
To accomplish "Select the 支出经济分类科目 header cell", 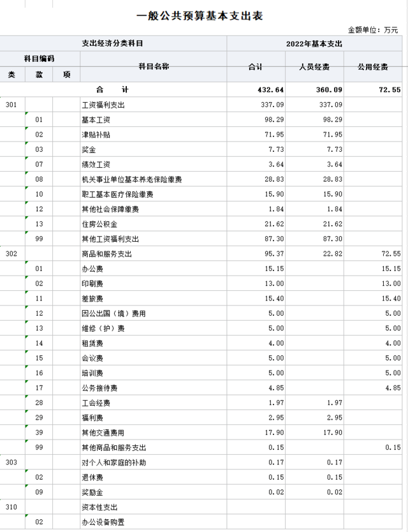I will pos(113,43).
